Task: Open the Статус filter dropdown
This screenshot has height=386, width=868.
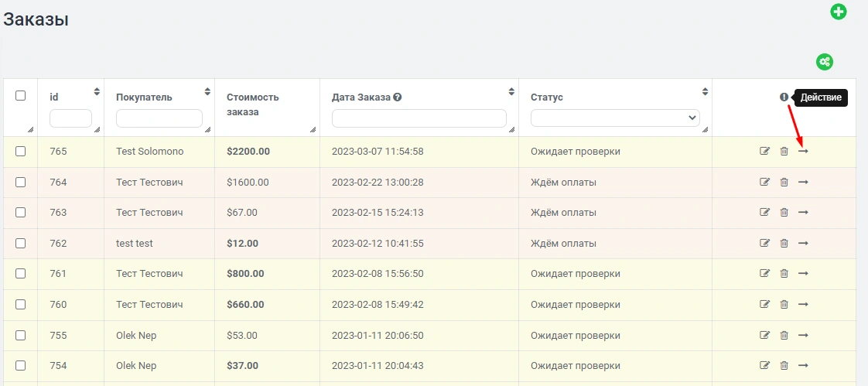Action: pos(615,118)
